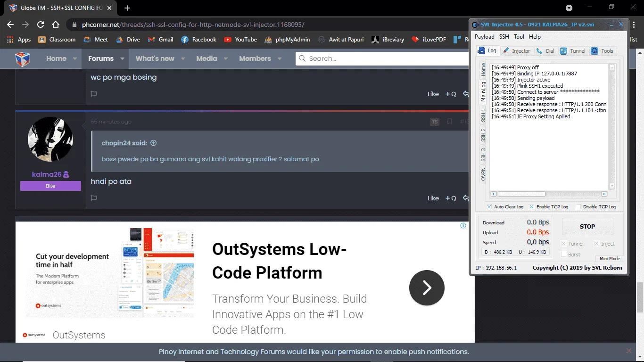The image size is (644, 362).
Task: Open the Meet bookmark
Action: 96,40
